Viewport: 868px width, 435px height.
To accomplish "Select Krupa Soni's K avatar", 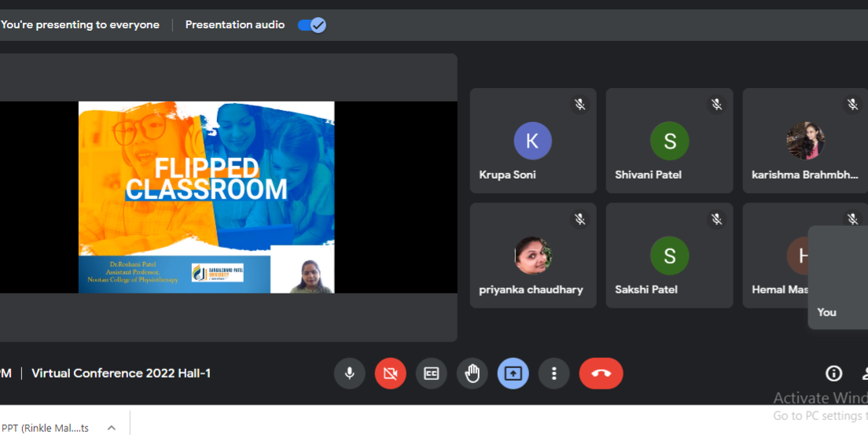I will tap(532, 141).
